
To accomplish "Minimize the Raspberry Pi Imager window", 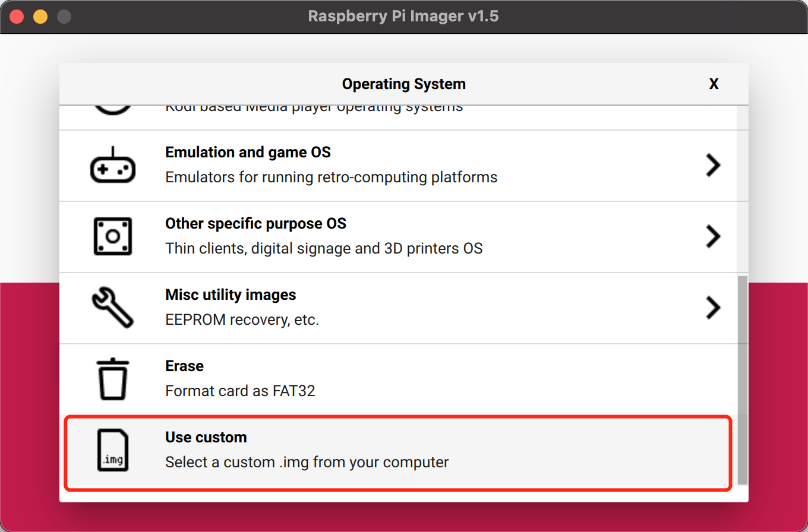I will (x=40, y=17).
